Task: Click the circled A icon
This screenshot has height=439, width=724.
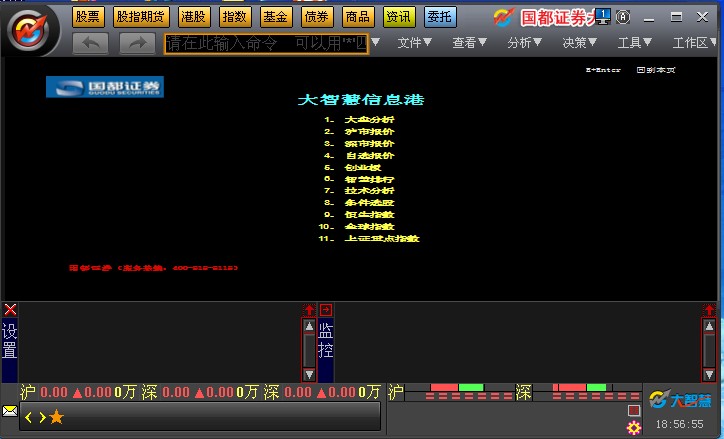Action: (623, 18)
